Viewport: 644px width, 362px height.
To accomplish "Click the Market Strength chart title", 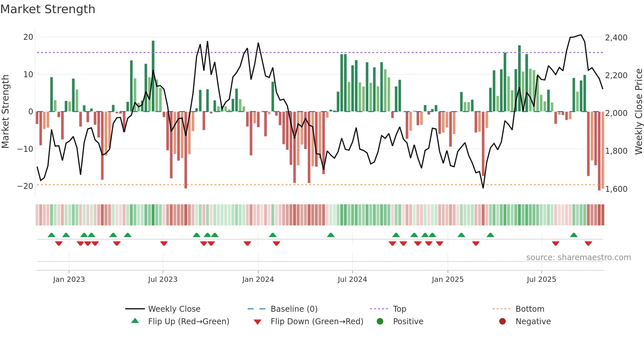I will [48, 9].
